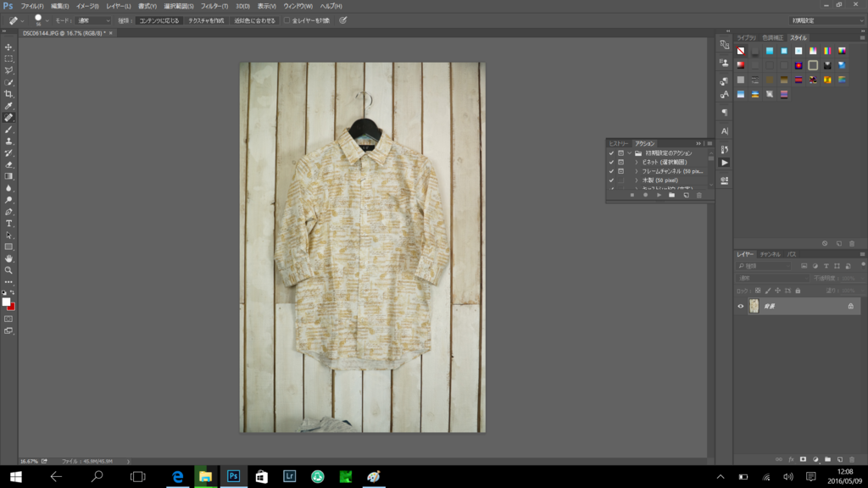Image resolution: width=868 pixels, height=488 pixels.
Task: Hide the 背景 layer using eye icon
Action: [x=740, y=306]
